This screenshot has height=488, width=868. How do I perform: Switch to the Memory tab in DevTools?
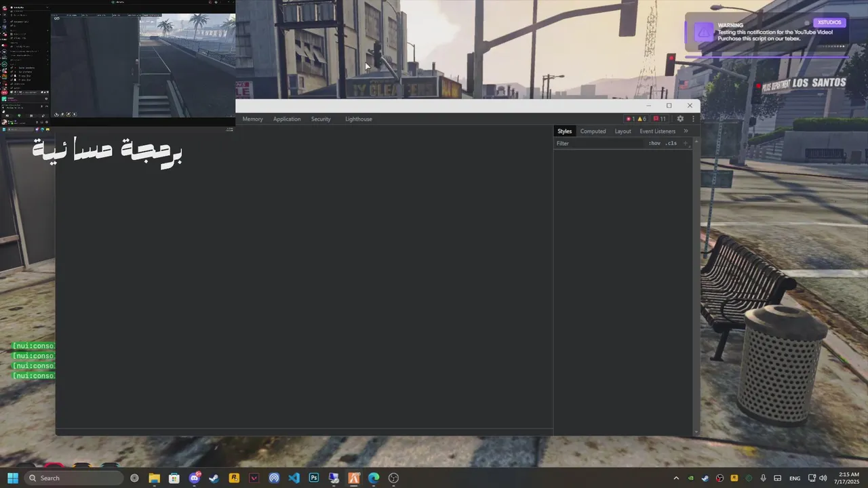[x=252, y=119]
